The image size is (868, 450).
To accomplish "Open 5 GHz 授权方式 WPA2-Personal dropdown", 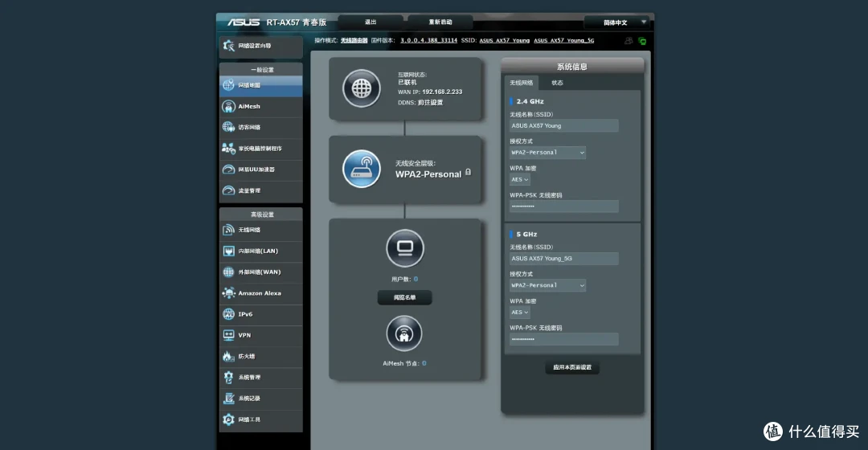I will [x=547, y=285].
